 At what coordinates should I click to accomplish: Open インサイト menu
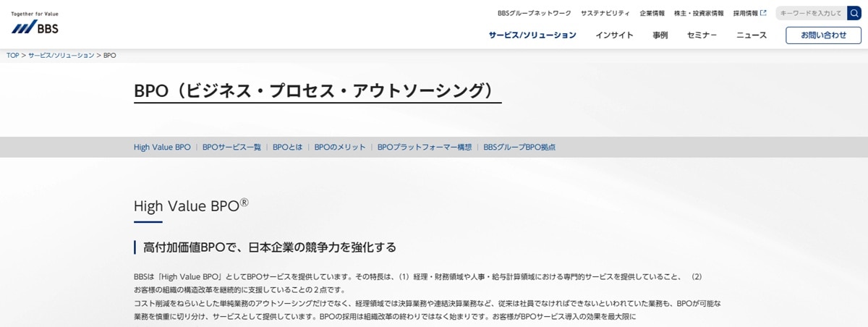tap(614, 35)
